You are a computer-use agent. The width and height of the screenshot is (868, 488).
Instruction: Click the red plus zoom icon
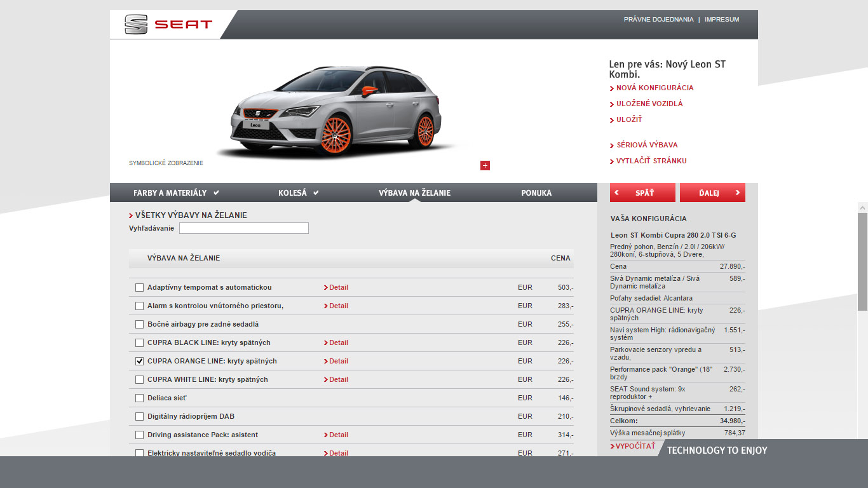[x=485, y=166]
